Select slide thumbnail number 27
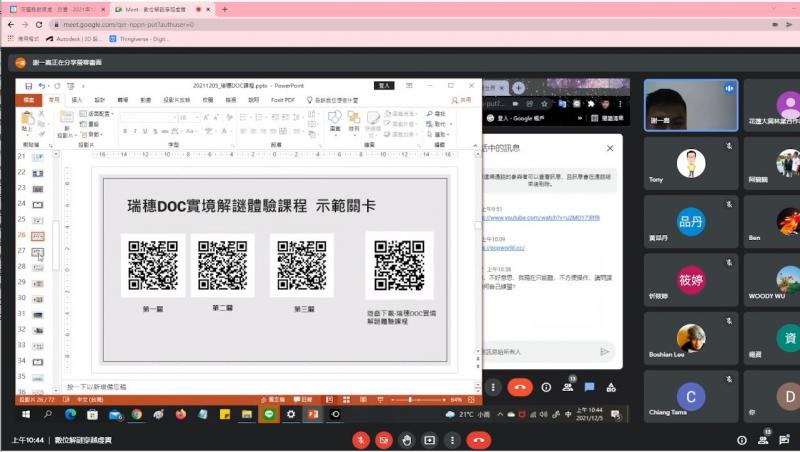The width and height of the screenshot is (800, 452). point(37,253)
